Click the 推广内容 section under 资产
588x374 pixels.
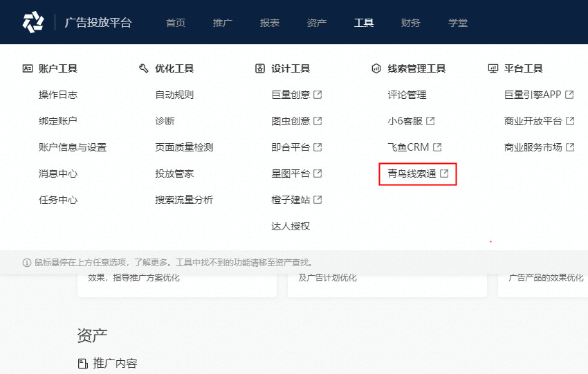[x=115, y=364]
